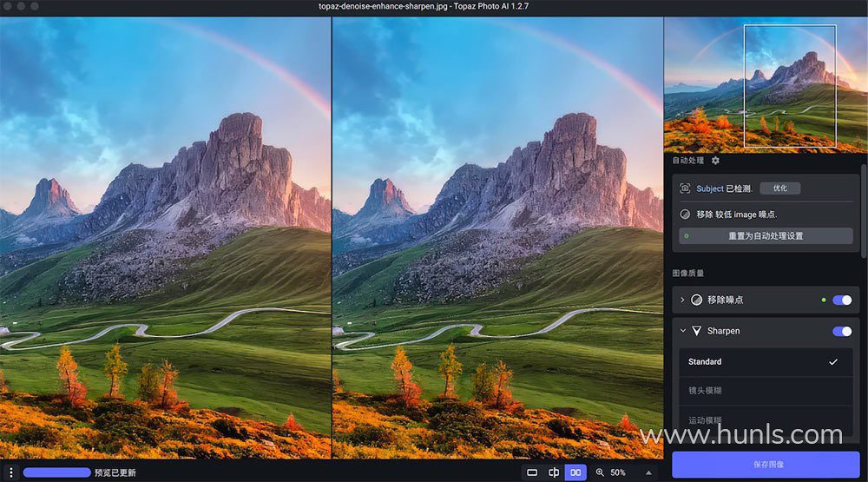The height and width of the screenshot is (482, 868).
Task: Click the 自动处理 label
Action: click(688, 160)
